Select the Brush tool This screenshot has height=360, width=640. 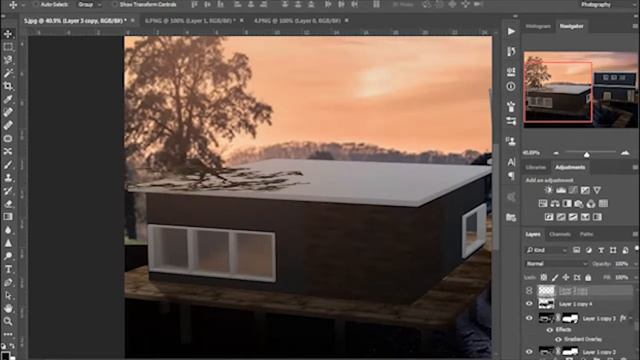tap(8, 164)
